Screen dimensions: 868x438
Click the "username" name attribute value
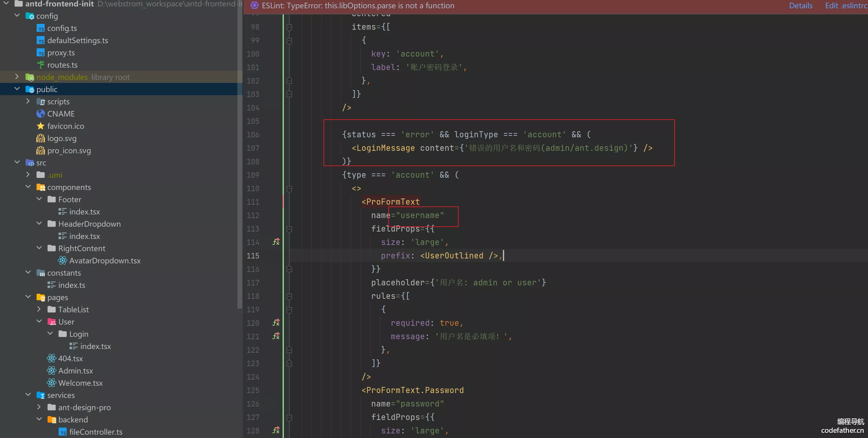[420, 215]
